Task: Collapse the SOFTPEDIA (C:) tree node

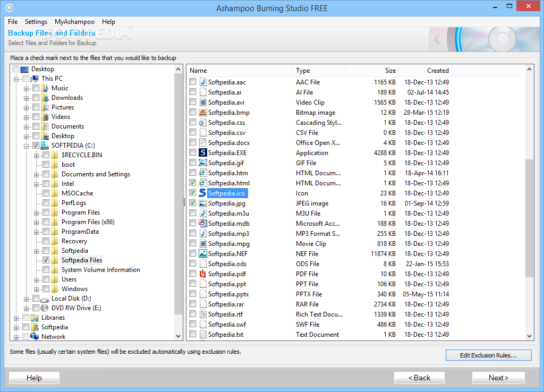Action: click(x=27, y=146)
